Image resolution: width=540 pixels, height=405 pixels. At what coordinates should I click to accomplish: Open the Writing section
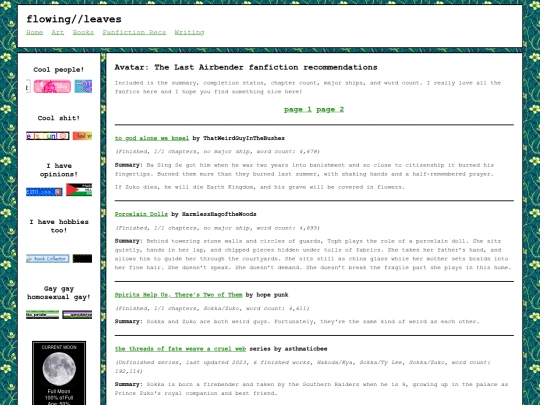tap(189, 32)
